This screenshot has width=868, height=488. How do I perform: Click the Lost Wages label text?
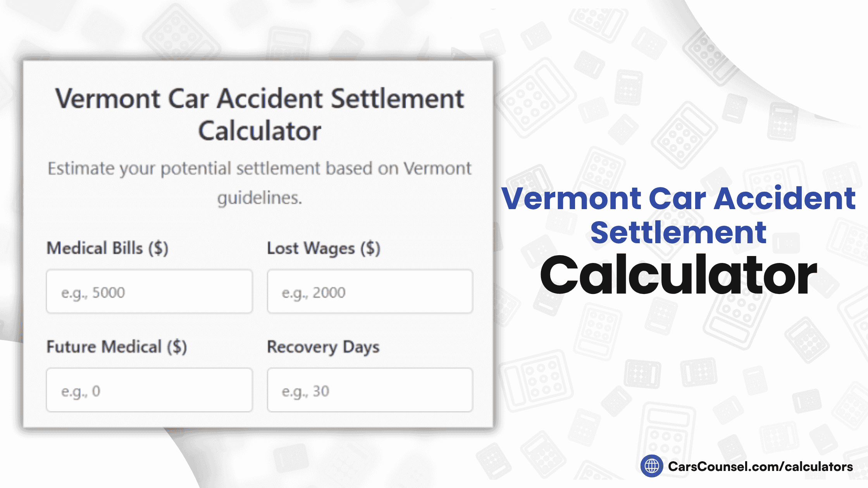324,248
